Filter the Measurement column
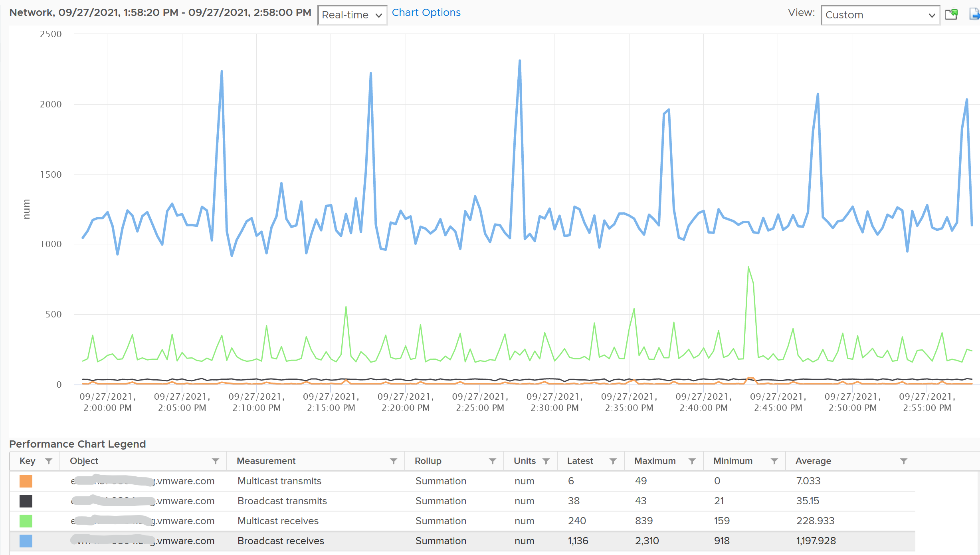Viewport: 980px width, 555px height. pyautogui.click(x=394, y=461)
